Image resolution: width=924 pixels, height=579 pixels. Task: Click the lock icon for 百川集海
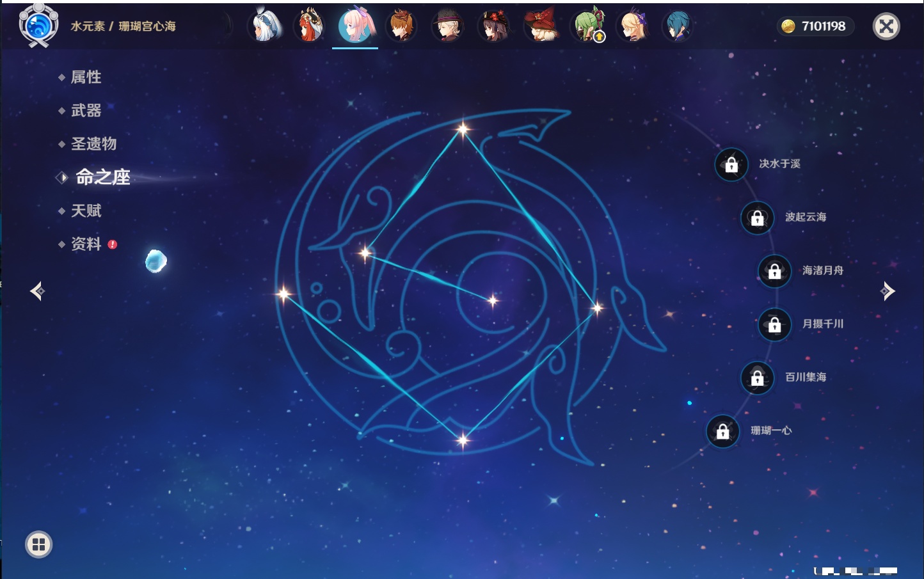pyautogui.click(x=757, y=377)
